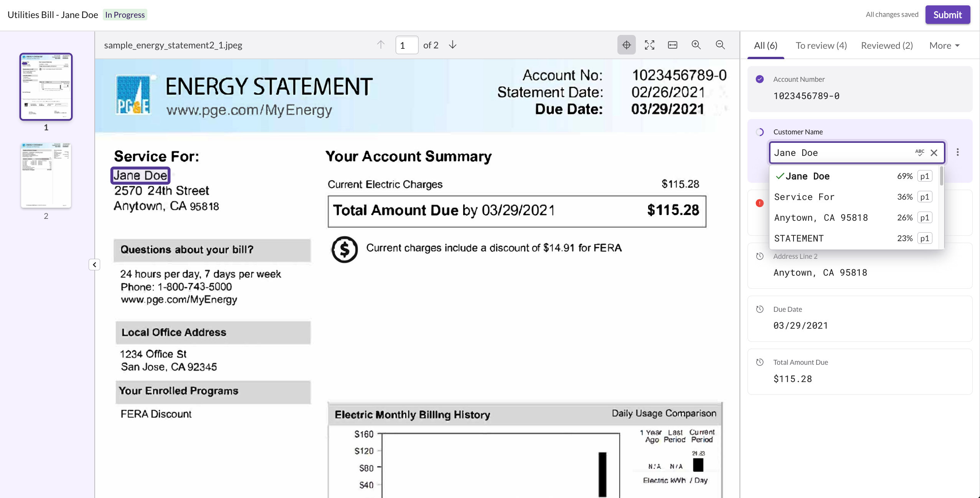Click the fit-to-width icon

pyautogui.click(x=672, y=45)
